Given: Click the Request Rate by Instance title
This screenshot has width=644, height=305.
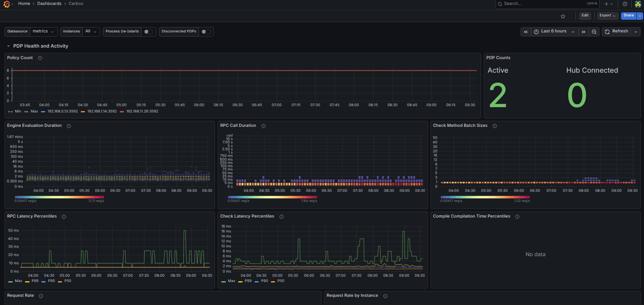Looking at the screenshot, I should (x=352, y=296).
